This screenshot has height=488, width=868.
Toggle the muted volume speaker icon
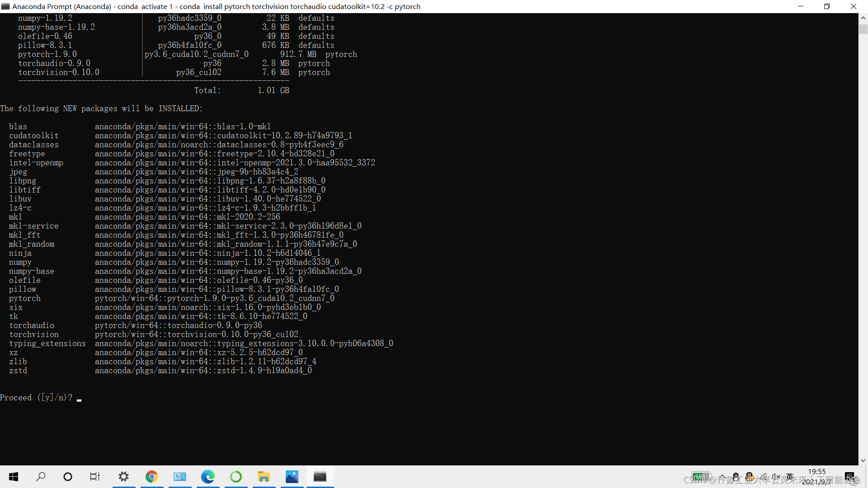[x=776, y=477]
